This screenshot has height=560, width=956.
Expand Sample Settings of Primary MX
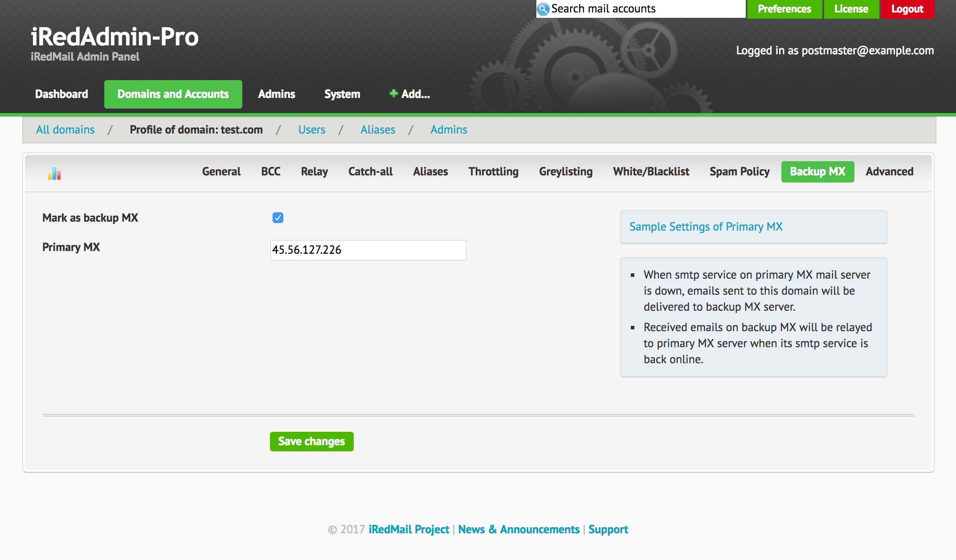tap(706, 227)
